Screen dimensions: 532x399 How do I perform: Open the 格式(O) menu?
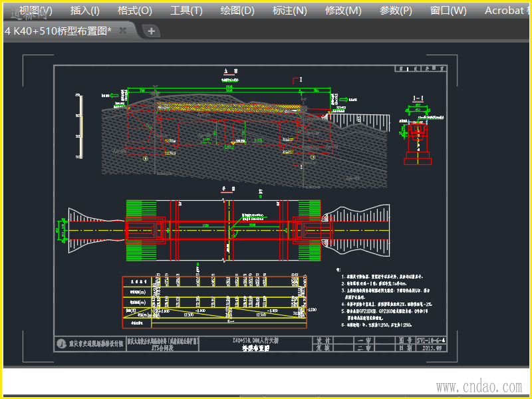[x=134, y=11]
